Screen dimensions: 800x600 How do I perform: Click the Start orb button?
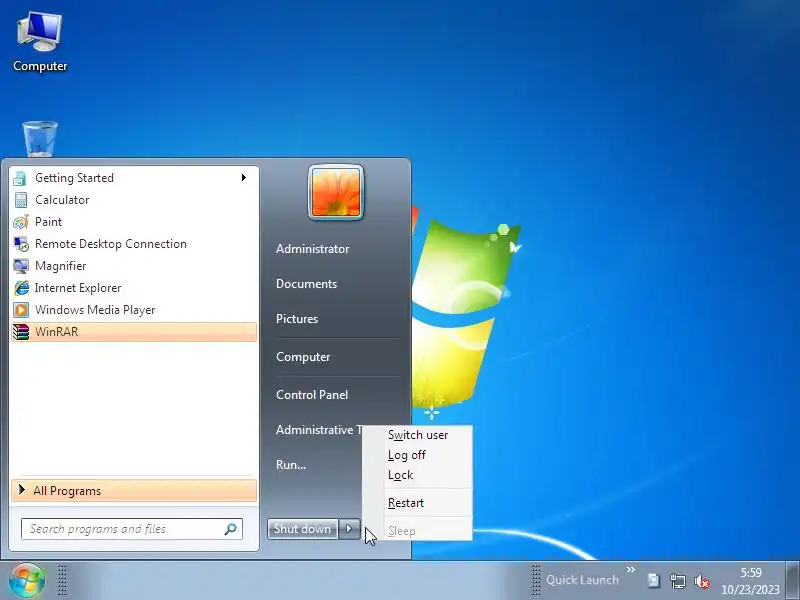tap(27, 580)
